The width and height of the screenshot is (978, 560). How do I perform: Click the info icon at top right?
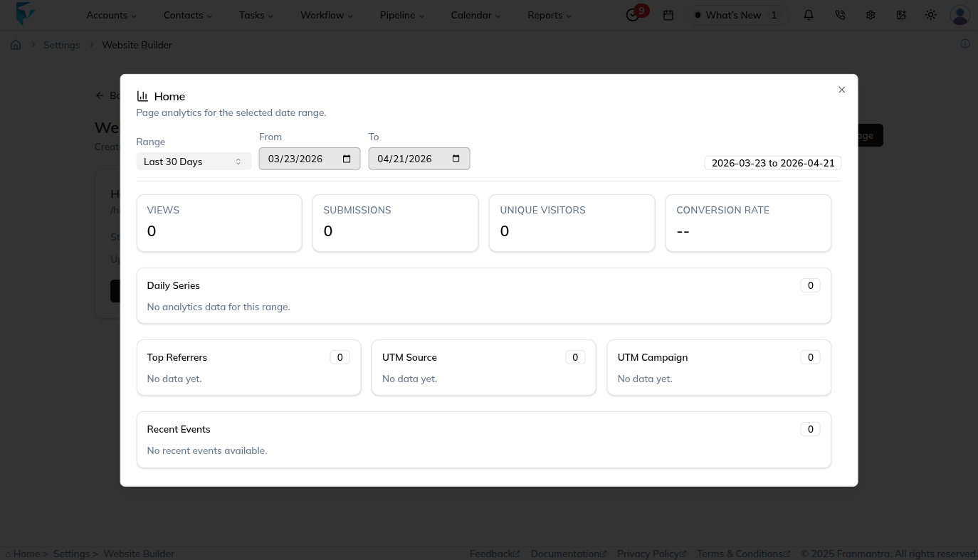[x=965, y=43]
